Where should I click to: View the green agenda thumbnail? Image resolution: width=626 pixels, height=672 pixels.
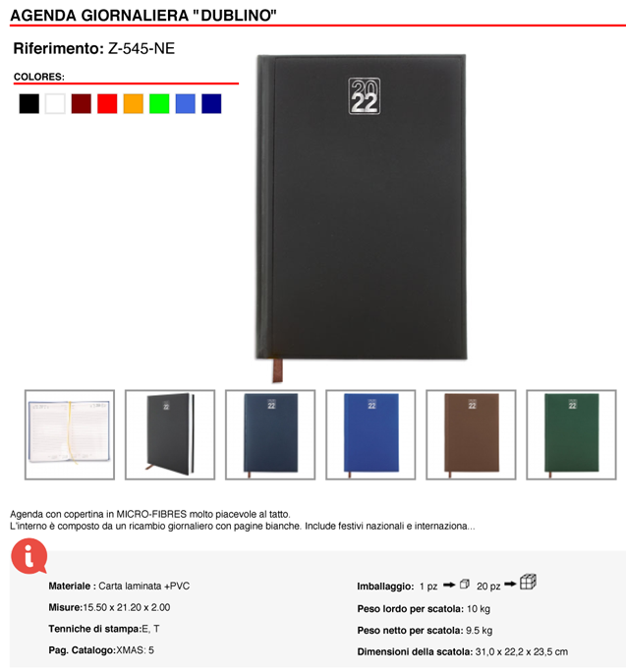tap(572, 434)
